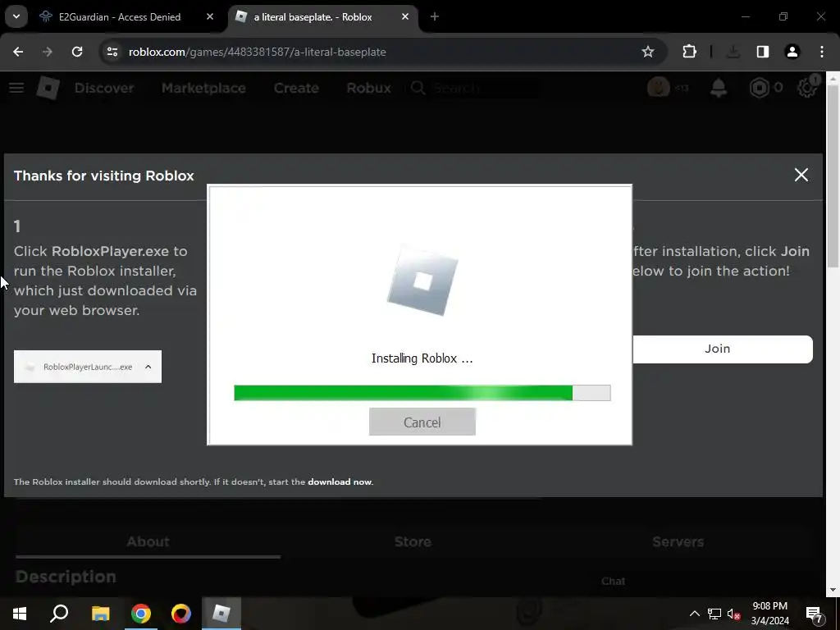Reload the Roblox page
Screen dimensions: 840x630
coord(77,52)
